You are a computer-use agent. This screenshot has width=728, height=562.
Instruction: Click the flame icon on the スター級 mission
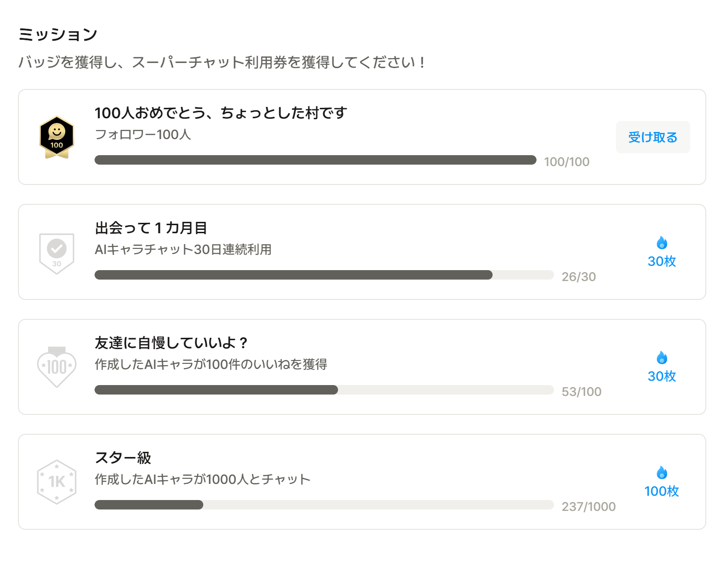click(662, 473)
